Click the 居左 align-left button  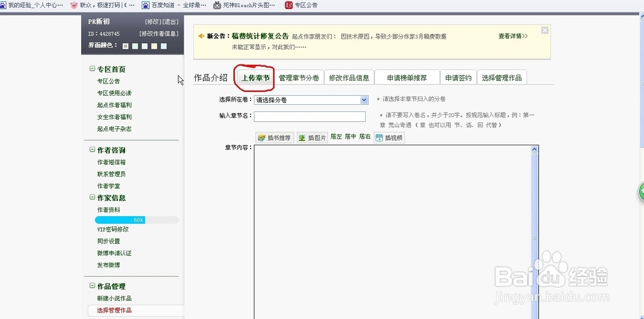(x=336, y=137)
